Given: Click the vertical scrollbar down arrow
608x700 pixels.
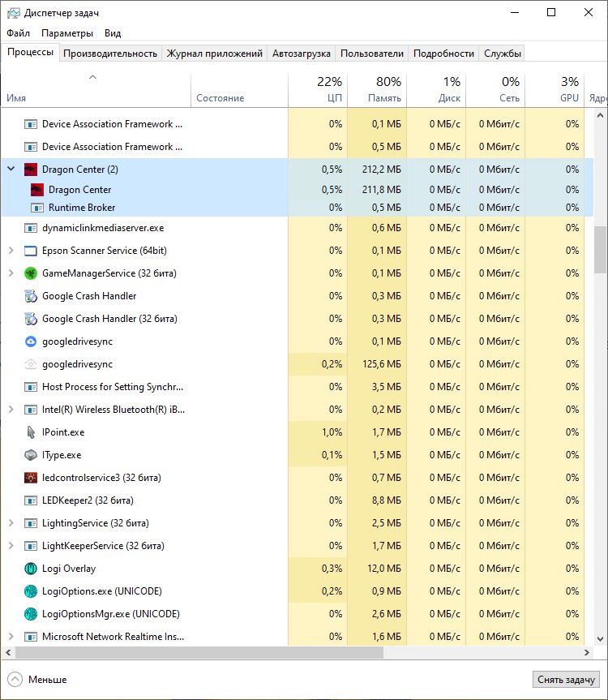Looking at the screenshot, I should (x=600, y=639).
